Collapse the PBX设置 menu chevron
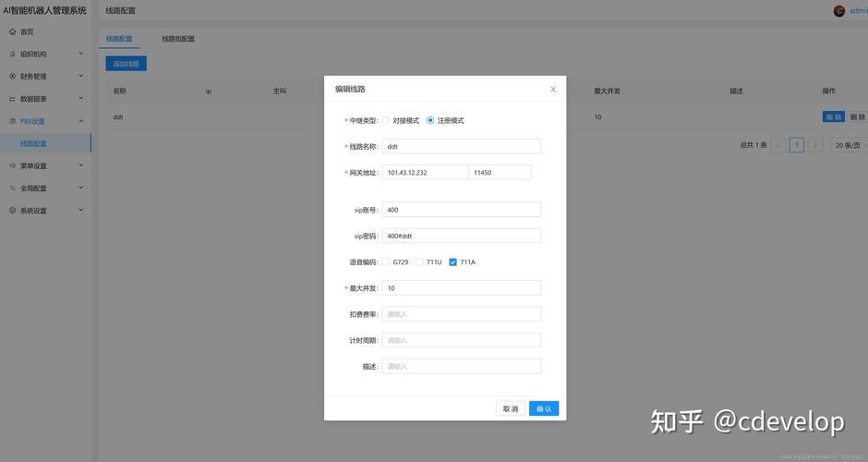 (81, 121)
